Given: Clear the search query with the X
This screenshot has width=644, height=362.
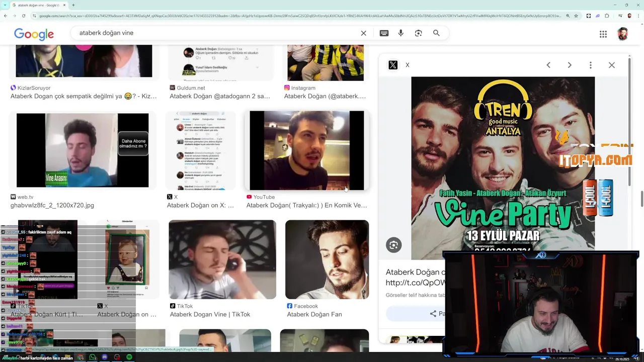Looking at the screenshot, I should pyautogui.click(x=364, y=33).
